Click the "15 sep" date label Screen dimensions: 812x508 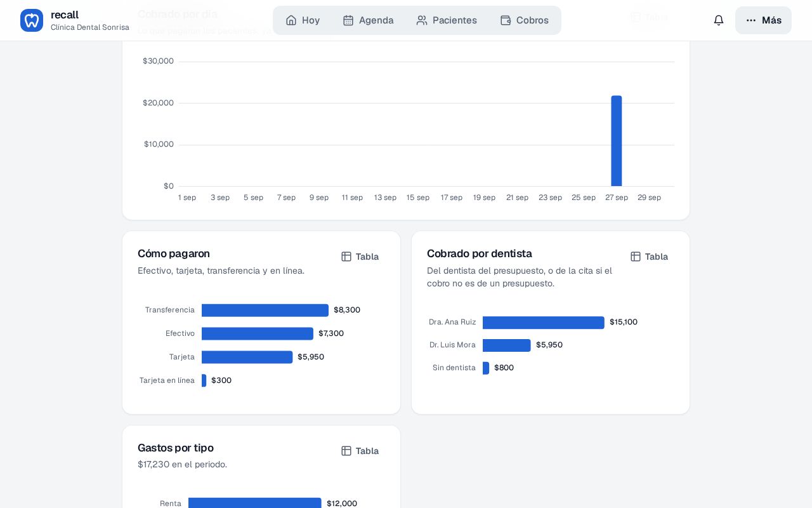pyautogui.click(x=418, y=197)
